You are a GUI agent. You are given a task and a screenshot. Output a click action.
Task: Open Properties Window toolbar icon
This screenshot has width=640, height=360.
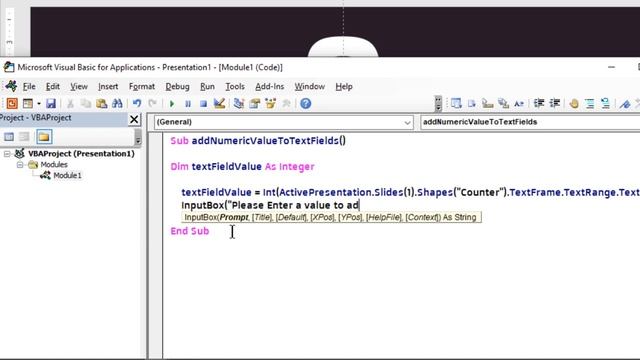[x=255, y=104]
